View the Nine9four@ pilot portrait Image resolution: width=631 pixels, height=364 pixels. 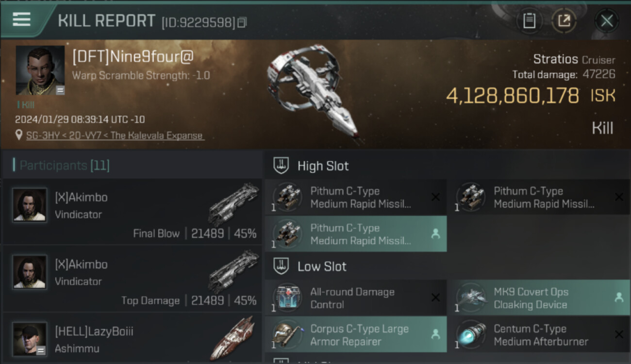[40, 70]
